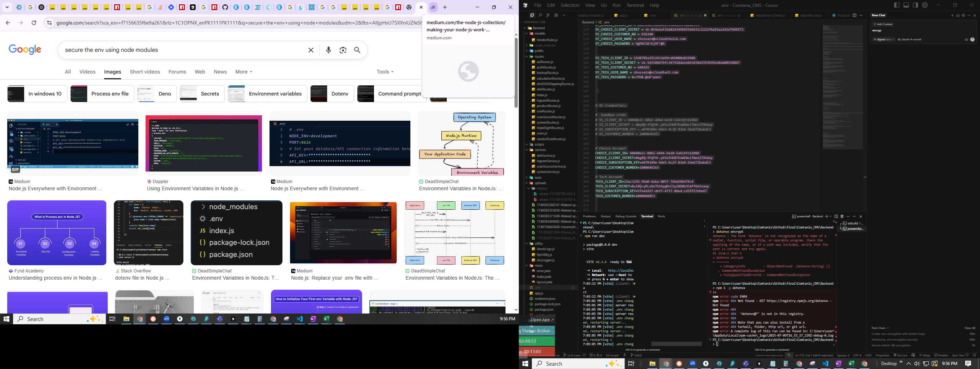The image size is (980, 369).
Task: Open Excel from the right Windows taskbar
Action: point(851,364)
